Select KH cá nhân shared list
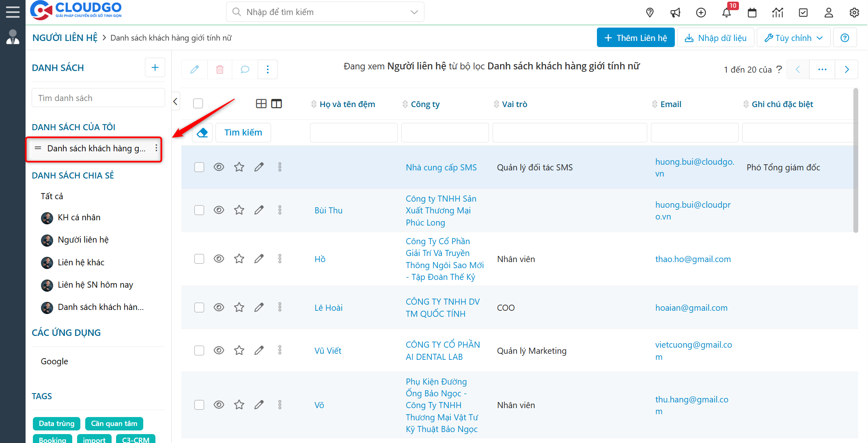Image resolution: width=868 pixels, height=443 pixels. (79, 217)
